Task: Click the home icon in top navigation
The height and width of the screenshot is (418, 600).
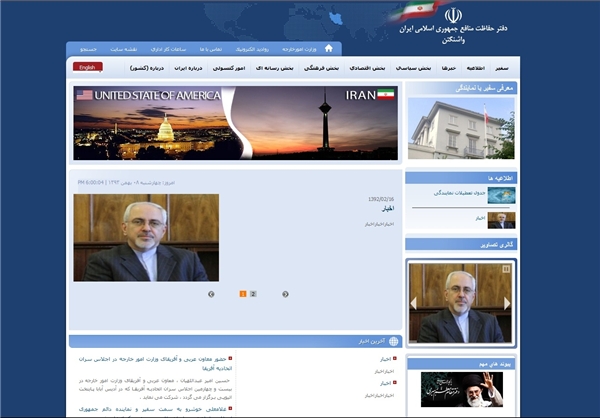Action: 329,48
